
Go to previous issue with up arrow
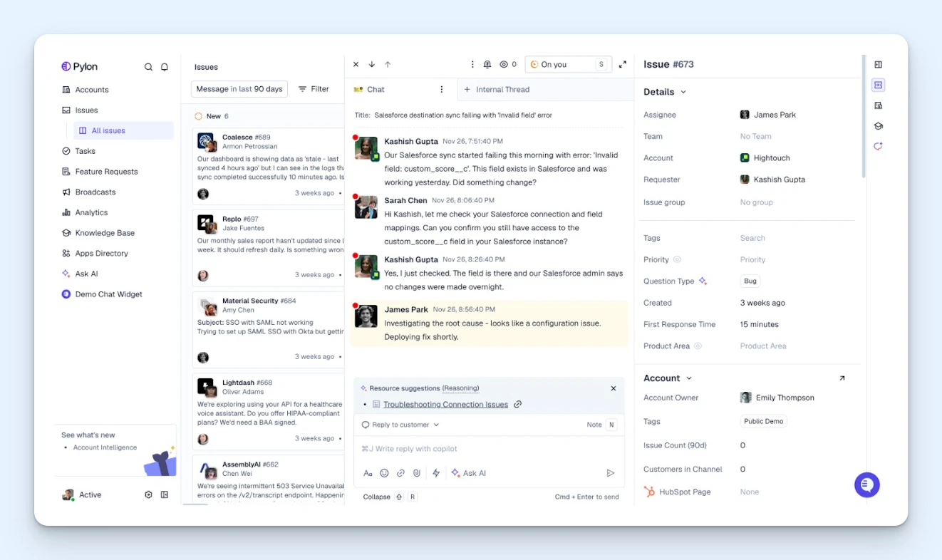388,64
